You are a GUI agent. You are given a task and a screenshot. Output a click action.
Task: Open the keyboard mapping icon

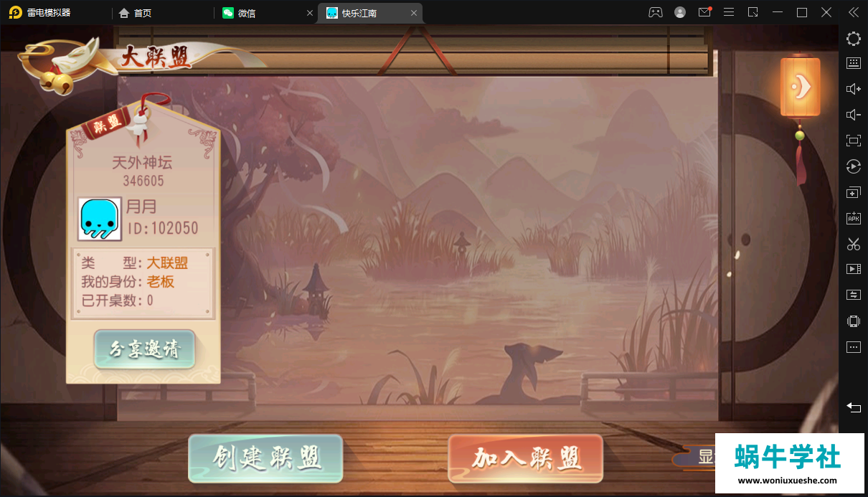coord(853,62)
